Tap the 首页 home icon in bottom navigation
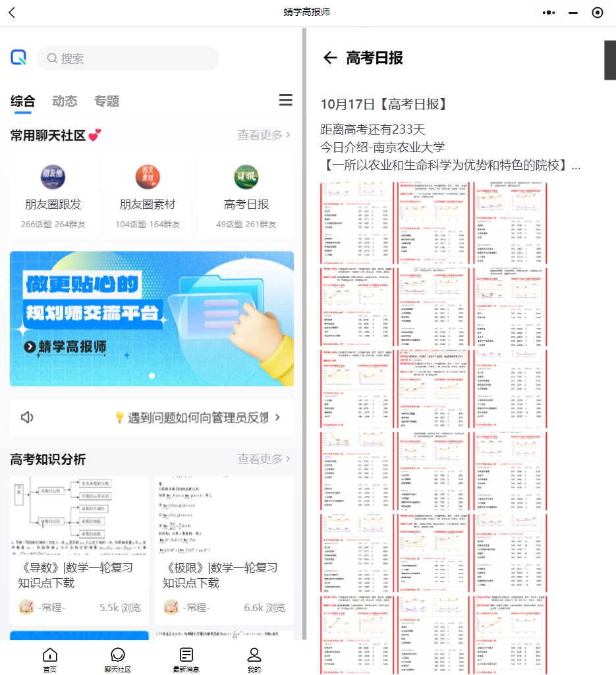This screenshot has width=616, height=675. (49, 655)
